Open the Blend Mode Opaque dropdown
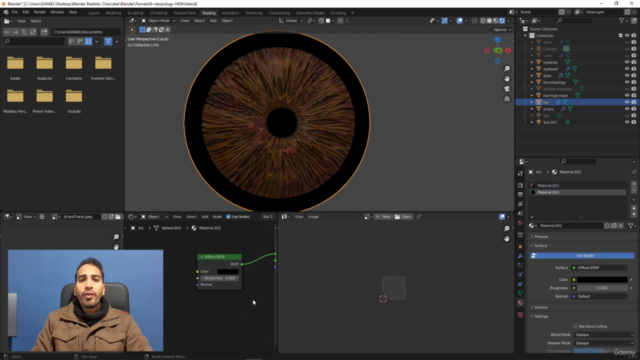This screenshot has width=640, height=360. 604,335
